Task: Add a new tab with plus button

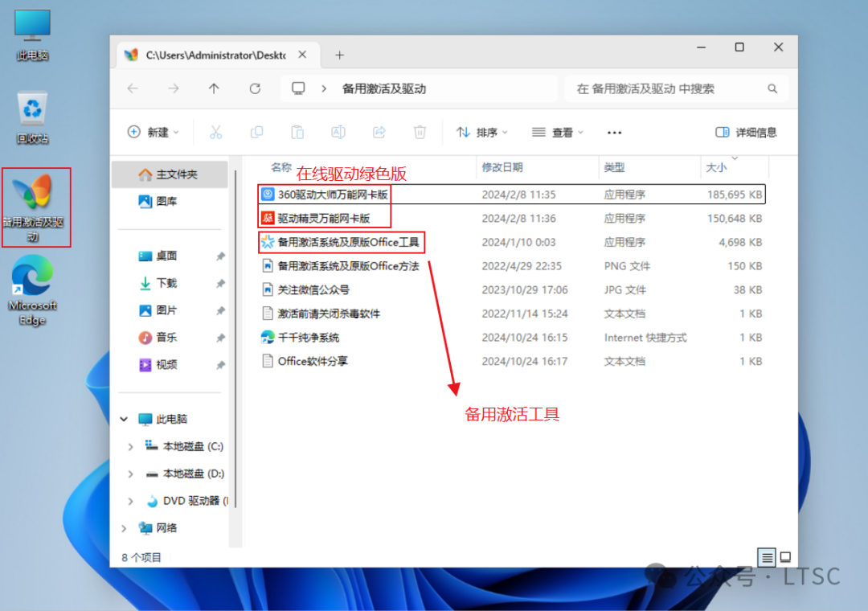Action: tap(339, 55)
